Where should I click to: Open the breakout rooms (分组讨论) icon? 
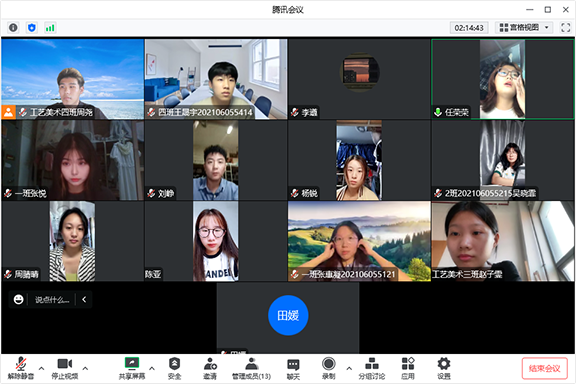[x=372, y=369]
